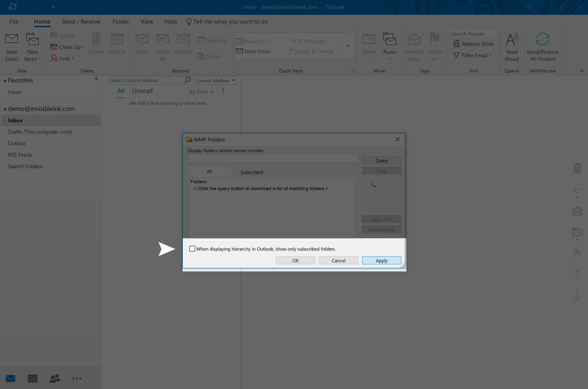This screenshot has width=588, height=389.
Task: Archive the selected message
Action: pyautogui.click(x=117, y=44)
